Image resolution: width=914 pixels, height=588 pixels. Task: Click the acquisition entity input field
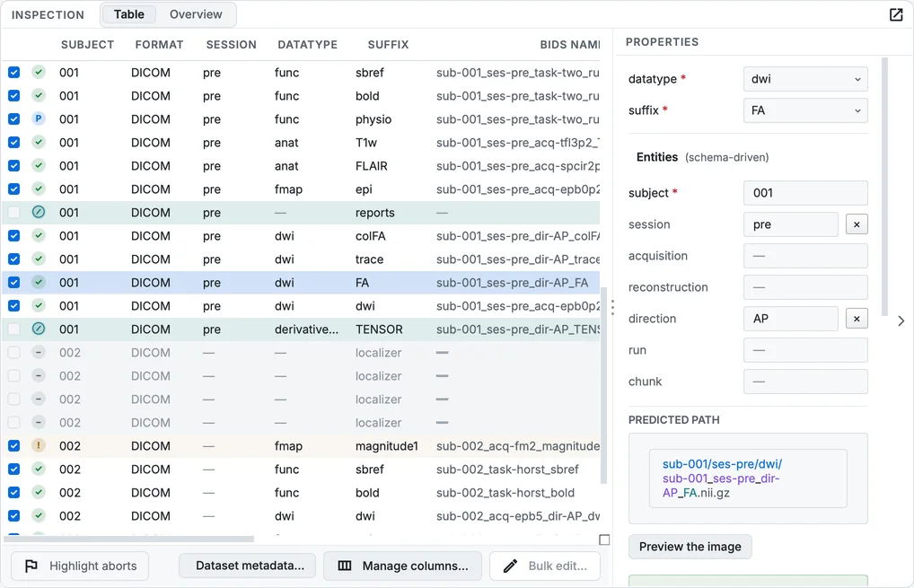tap(805, 256)
